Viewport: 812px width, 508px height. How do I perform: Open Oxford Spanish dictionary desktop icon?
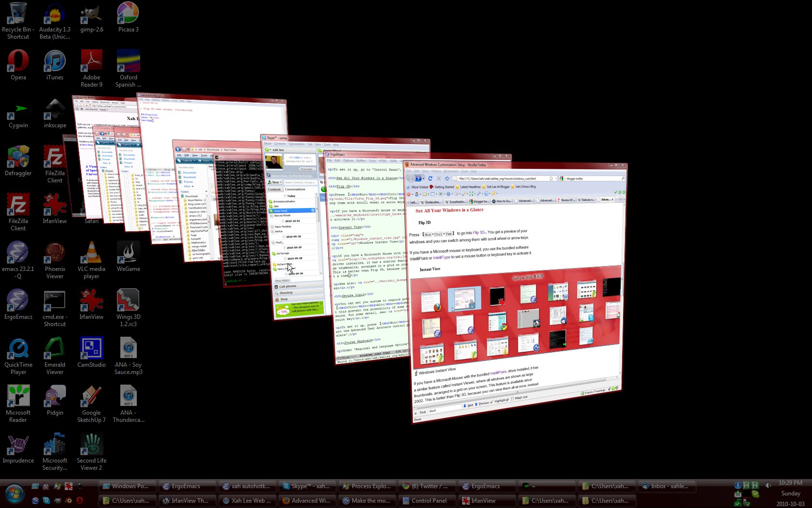(128, 69)
